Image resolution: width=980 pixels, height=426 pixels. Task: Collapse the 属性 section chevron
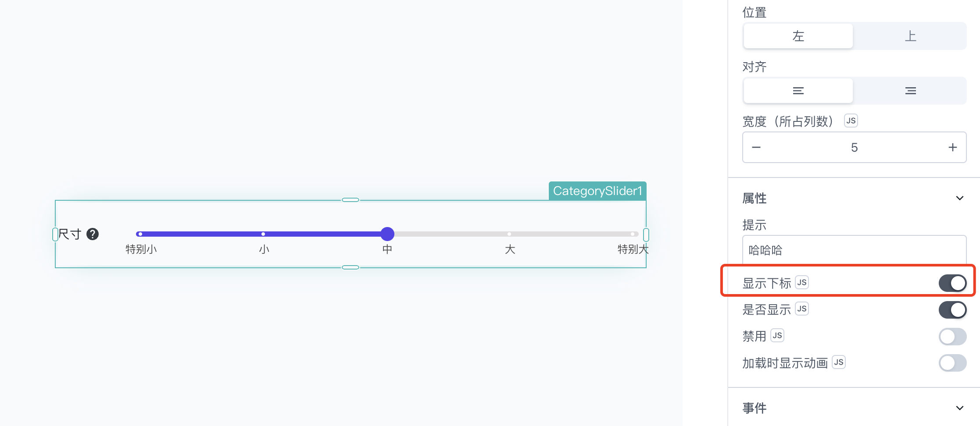[960, 198]
